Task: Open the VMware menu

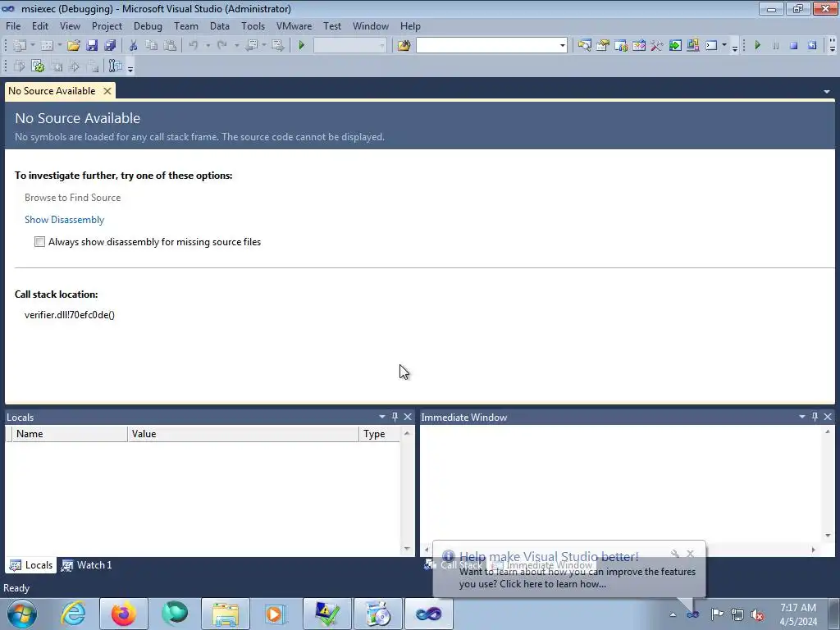Action: (x=294, y=25)
